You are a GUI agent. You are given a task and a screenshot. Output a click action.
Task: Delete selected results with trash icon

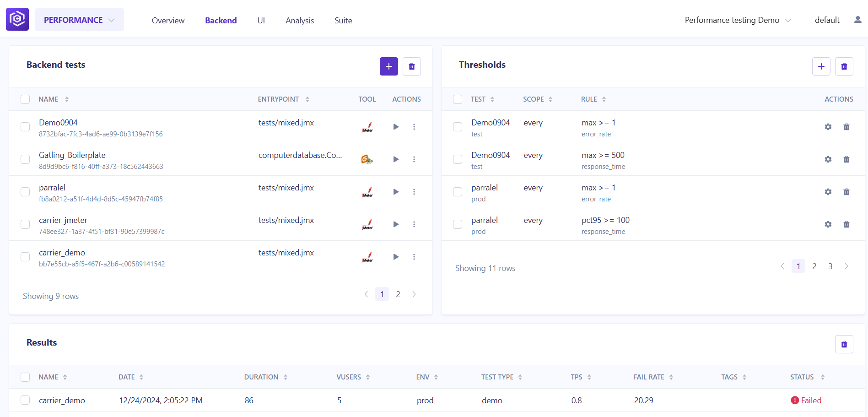pyautogui.click(x=844, y=344)
